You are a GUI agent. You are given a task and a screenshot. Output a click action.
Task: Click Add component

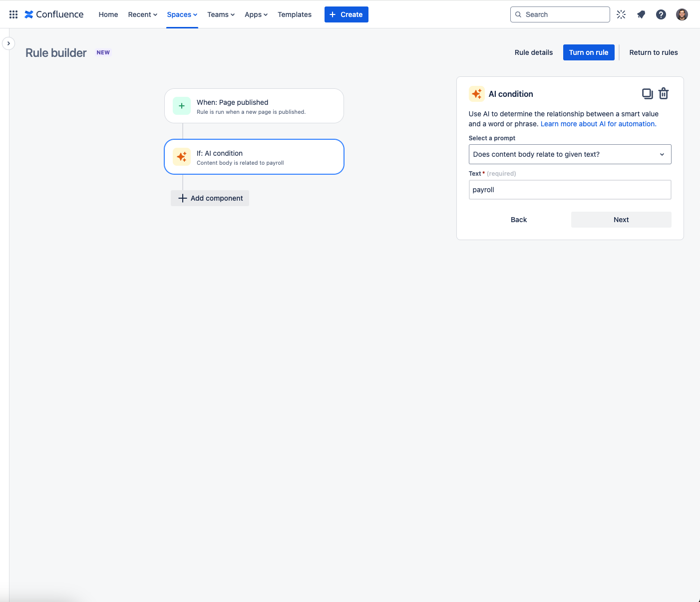[x=210, y=198]
